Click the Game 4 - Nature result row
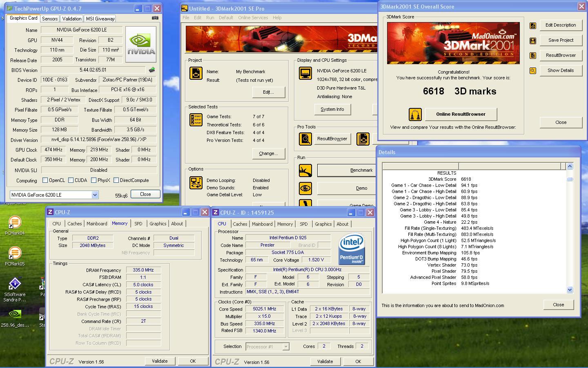This screenshot has width=588, height=368. tap(451, 222)
